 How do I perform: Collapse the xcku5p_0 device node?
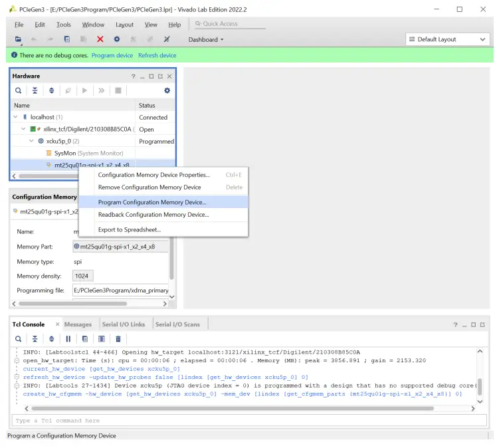coord(31,141)
